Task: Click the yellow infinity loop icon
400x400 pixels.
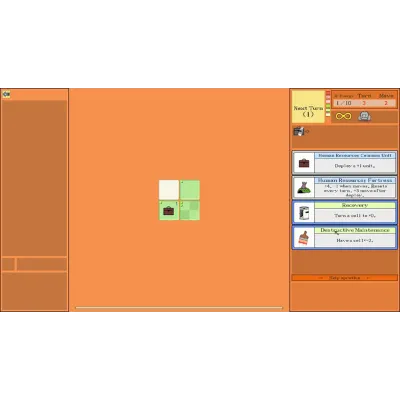Action: tap(343, 116)
